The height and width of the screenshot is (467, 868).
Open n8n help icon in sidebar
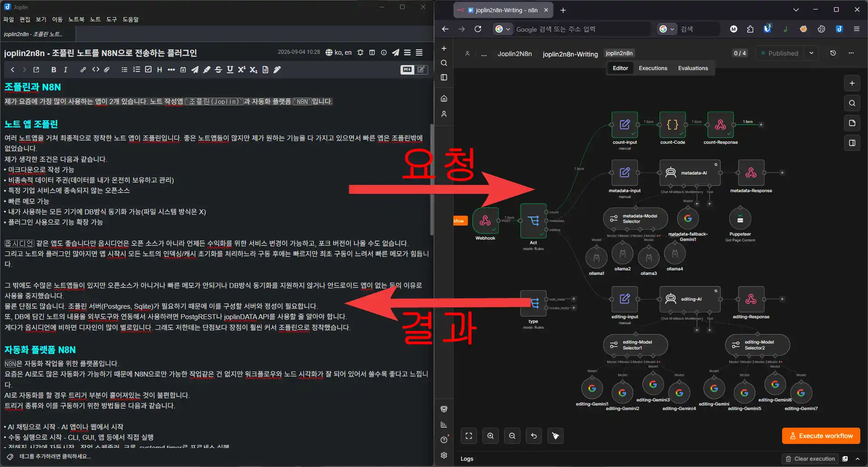click(x=444, y=440)
